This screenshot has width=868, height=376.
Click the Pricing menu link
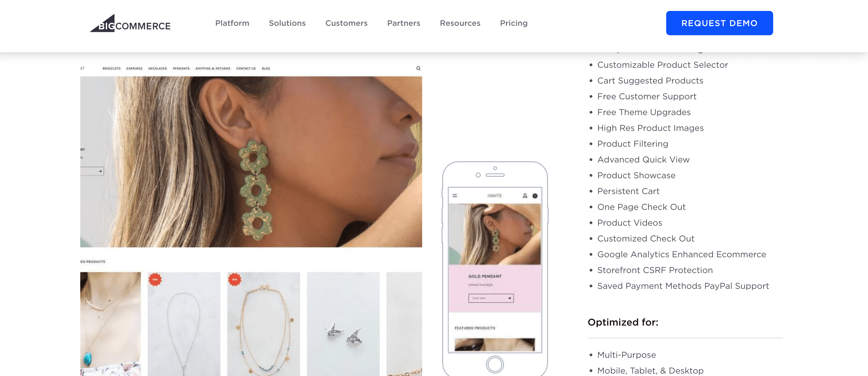click(x=514, y=23)
